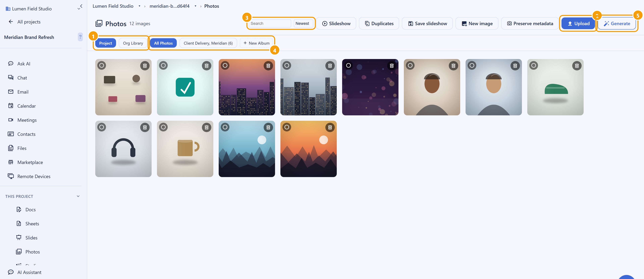Find Duplicates

pos(379,23)
